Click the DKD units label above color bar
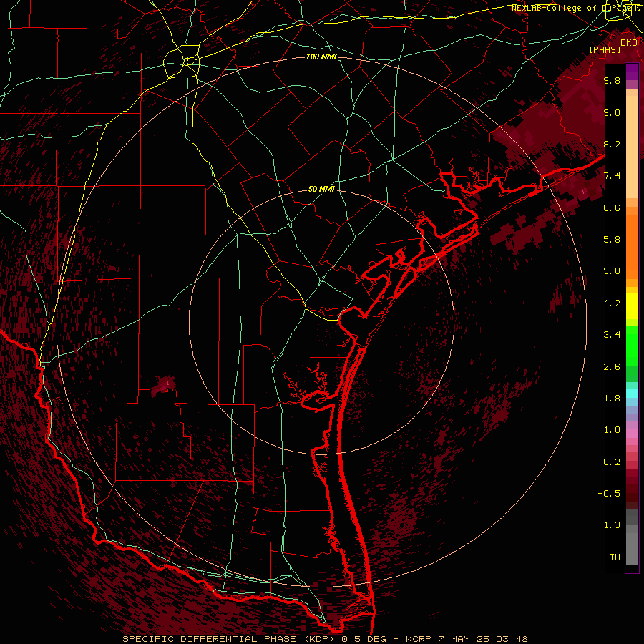The width and height of the screenshot is (644, 644). [629, 43]
